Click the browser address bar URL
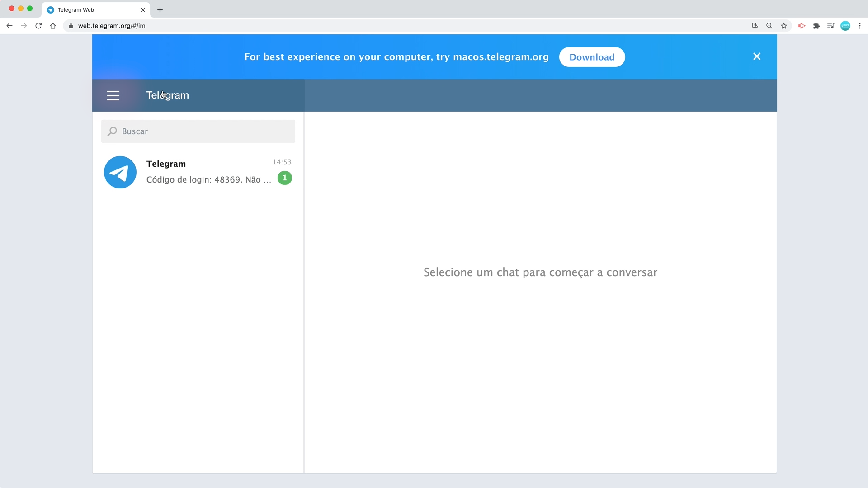868x488 pixels. coord(112,26)
